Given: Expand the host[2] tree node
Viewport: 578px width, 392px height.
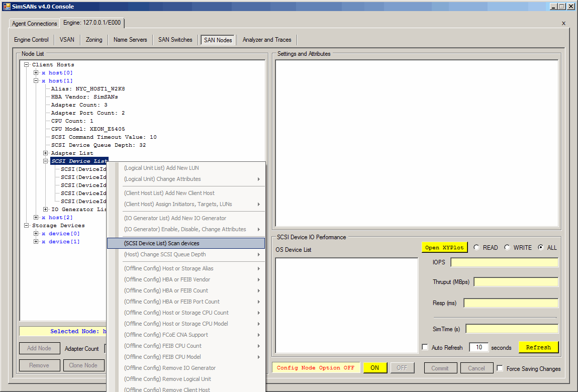Looking at the screenshot, I should tap(36, 218).
